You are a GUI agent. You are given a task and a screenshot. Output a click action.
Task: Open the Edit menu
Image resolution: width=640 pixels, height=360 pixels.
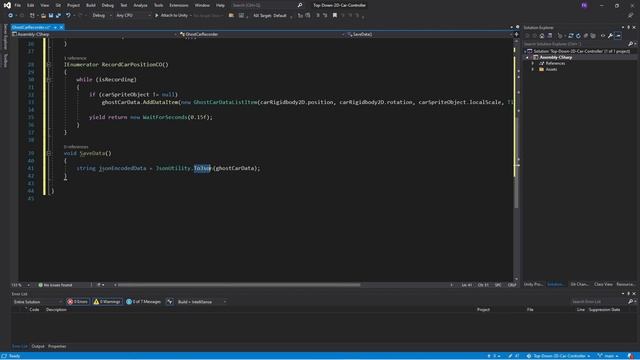(31, 5)
